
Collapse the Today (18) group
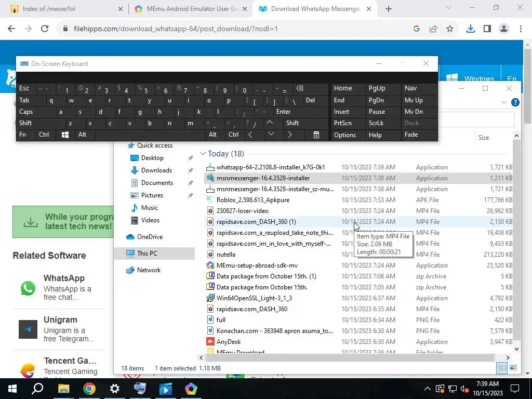click(x=203, y=154)
